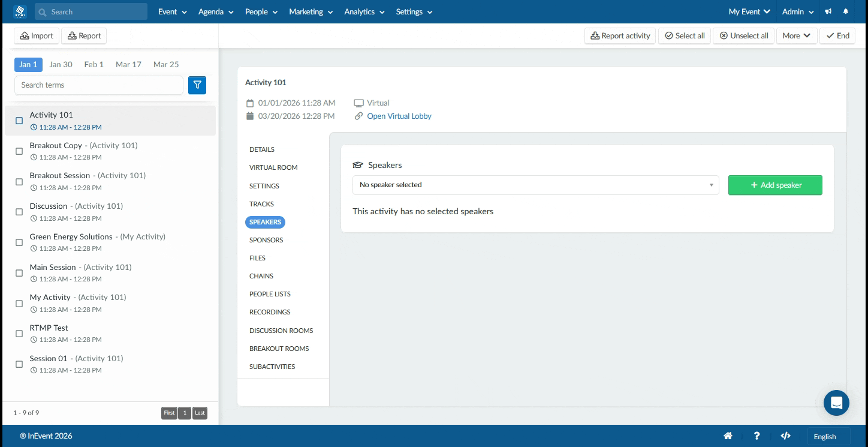The width and height of the screenshot is (868, 447).
Task: Open the Event dropdown menu
Action: click(x=173, y=11)
